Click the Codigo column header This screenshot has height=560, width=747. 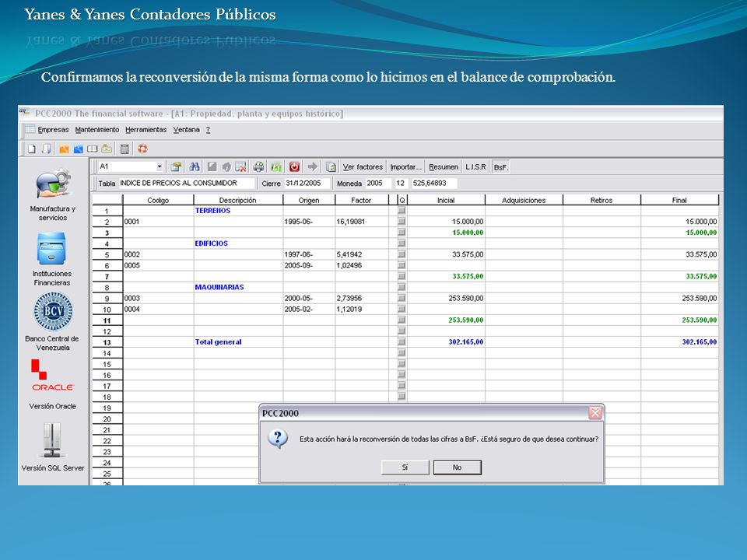pos(158,200)
